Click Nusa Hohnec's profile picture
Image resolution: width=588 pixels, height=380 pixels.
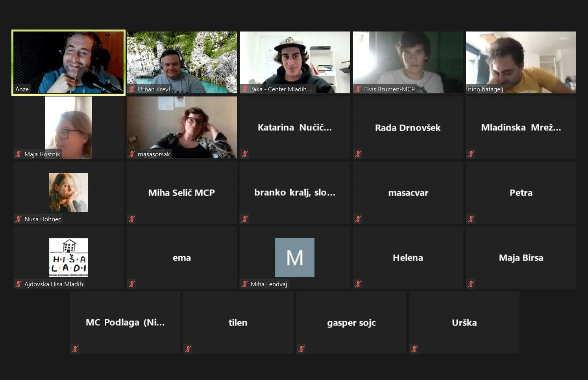pyautogui.click(x=68, y=192)
